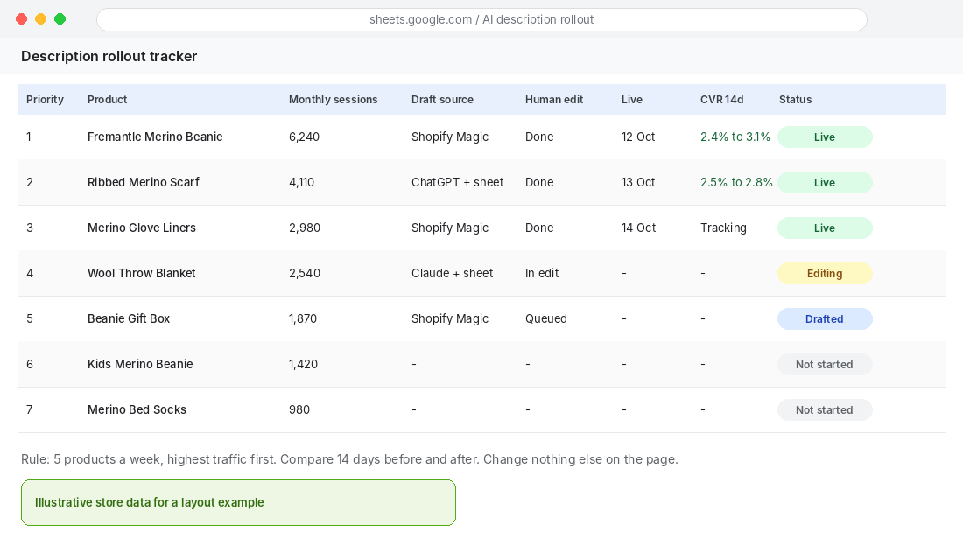Select the 1,420 monthly sessions cell
This screenshot has width=963, height=560.
pyautogui.click(x=304, y=364)
